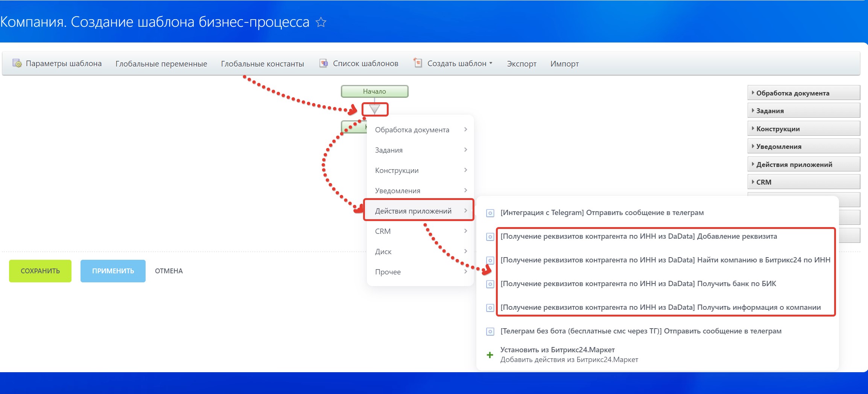Click the Создать шаблон document icon
Screen dimensions: 868x394
point(417,63)
